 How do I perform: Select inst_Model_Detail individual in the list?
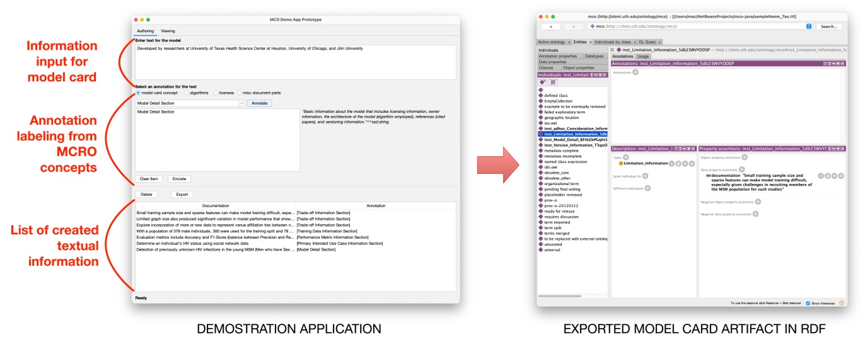[x=574, y=139]
